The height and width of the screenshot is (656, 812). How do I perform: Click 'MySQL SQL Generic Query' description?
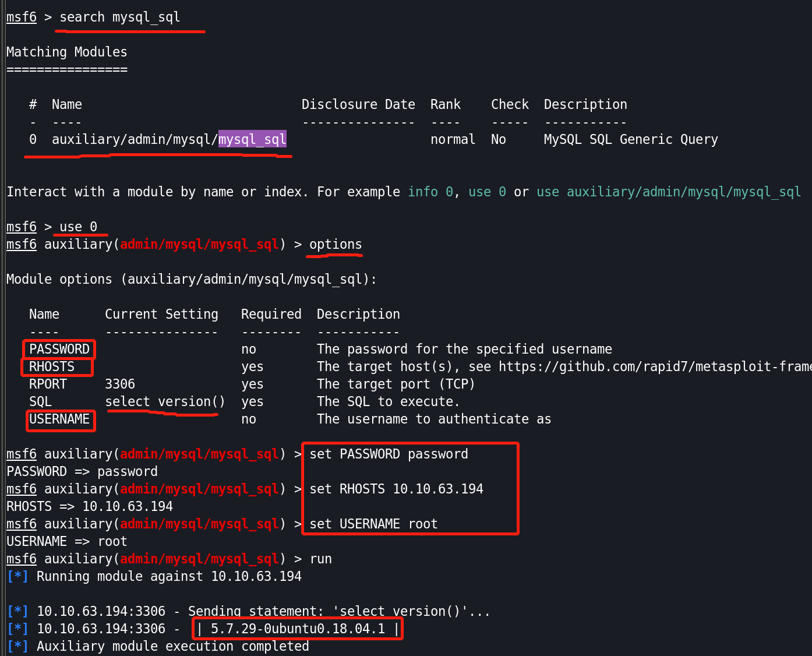pos(631,139)
